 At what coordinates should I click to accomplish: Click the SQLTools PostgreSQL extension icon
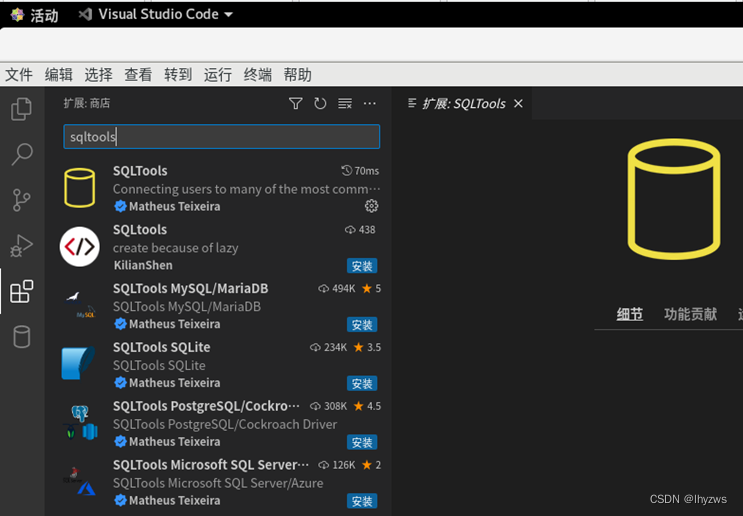(80, 423)
